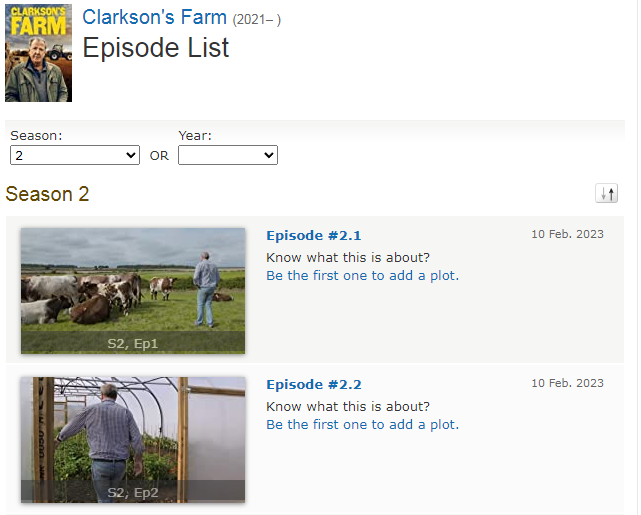Screen dimensions: 641x515
Task: Click the Year dropdown chevron arrow
Action: (269, 155)
